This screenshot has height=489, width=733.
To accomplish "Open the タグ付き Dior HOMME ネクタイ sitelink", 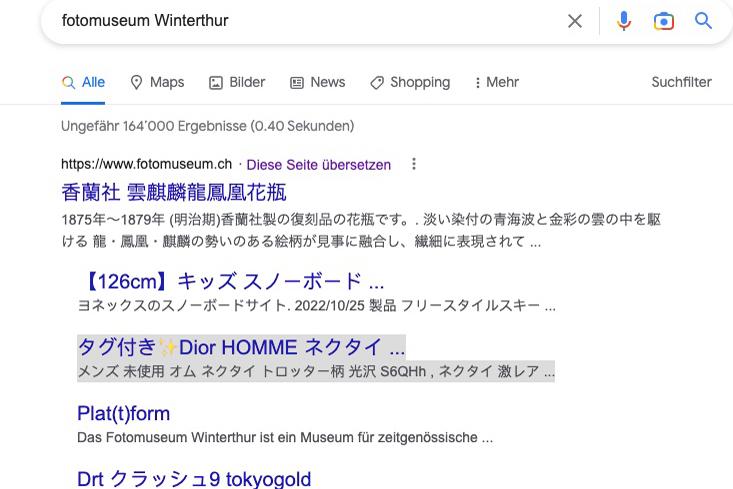I will [x=241, y=348].
